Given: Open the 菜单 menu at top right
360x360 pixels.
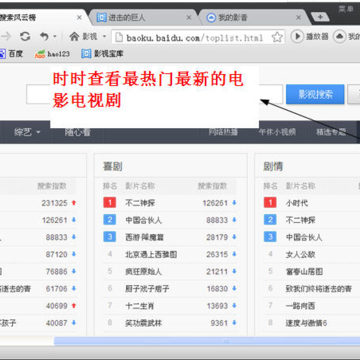Looking at the screenshot, I should pos(346,9).
